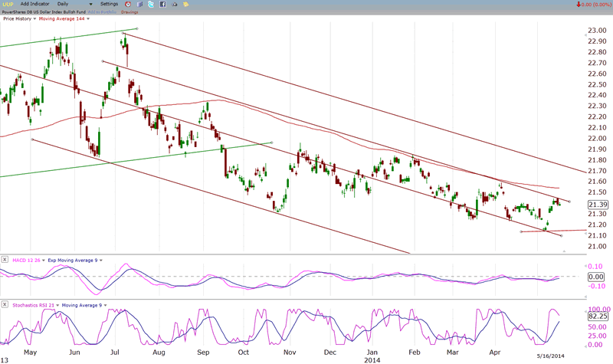Close the MACD indicator panel
The height and width of the screenshot is (364, 613).
(x=5, y=261)
